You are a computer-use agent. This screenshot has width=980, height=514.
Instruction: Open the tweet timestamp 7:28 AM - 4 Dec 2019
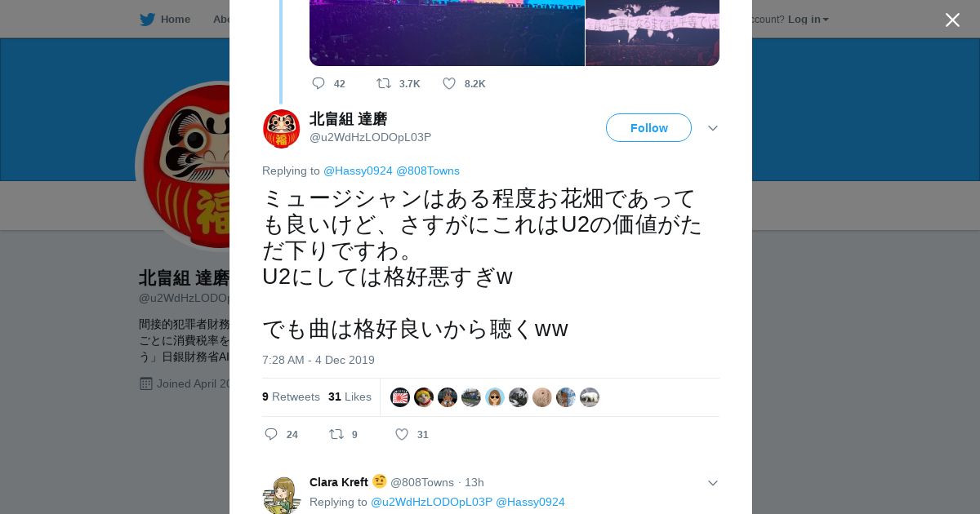318,360
